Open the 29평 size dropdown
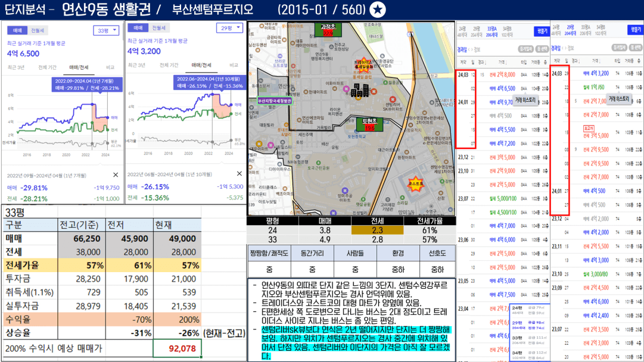 point(229,28)
